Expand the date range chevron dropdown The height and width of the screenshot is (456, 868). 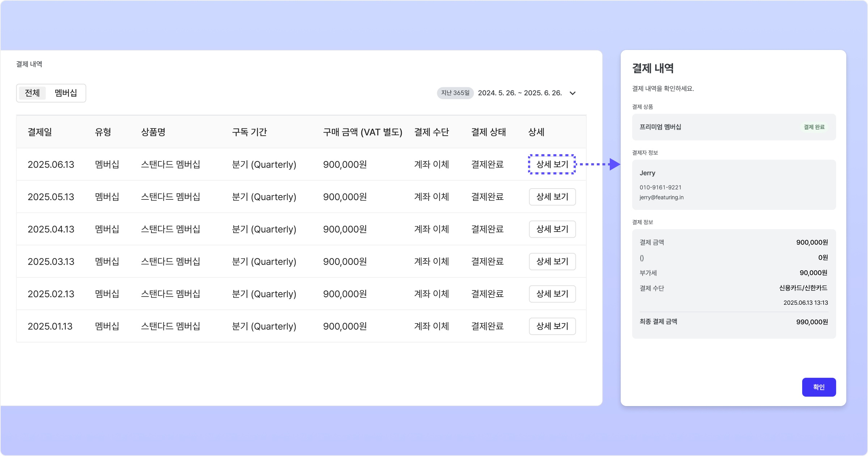pyautogui.click(x=573, y=93)
